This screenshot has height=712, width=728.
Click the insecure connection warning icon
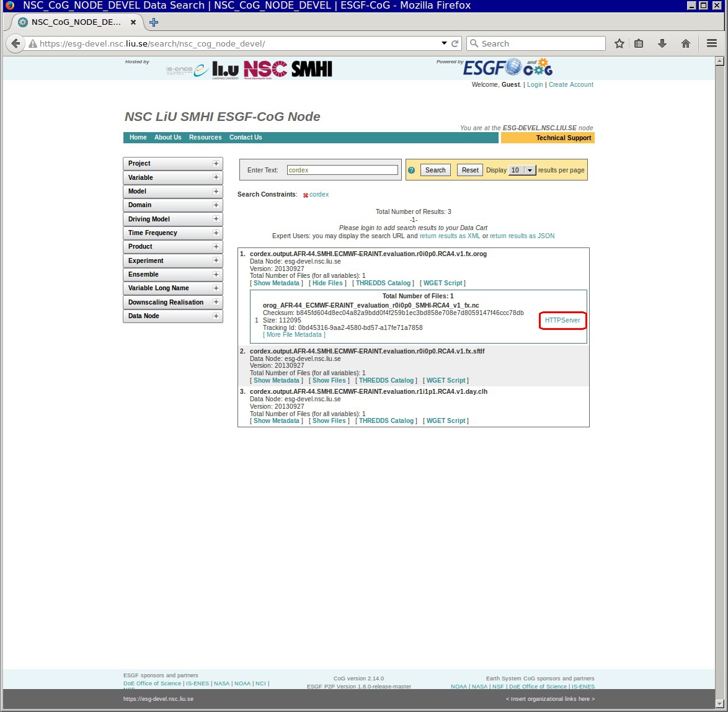click(x=32, y=43)
